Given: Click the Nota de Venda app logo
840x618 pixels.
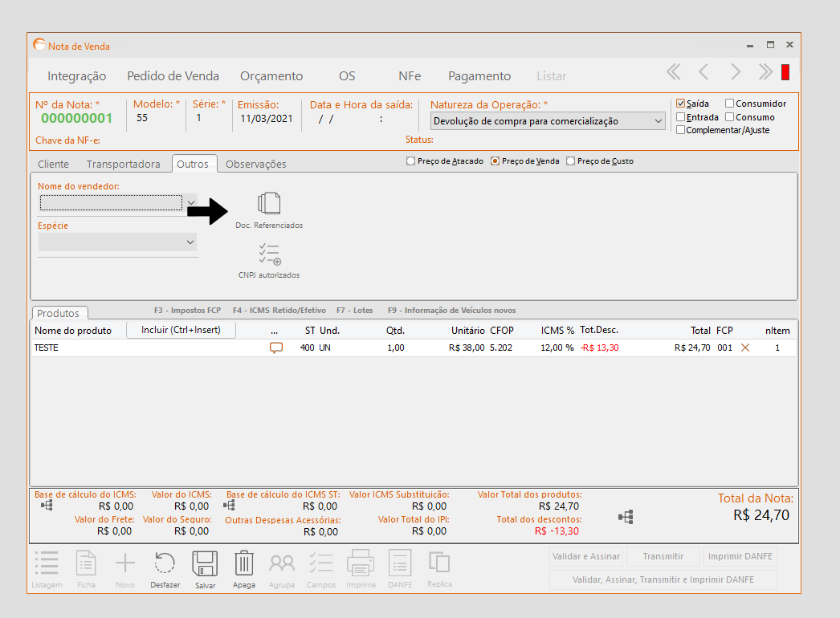Looking at the screenshot, I should click(x=39, y=44).
